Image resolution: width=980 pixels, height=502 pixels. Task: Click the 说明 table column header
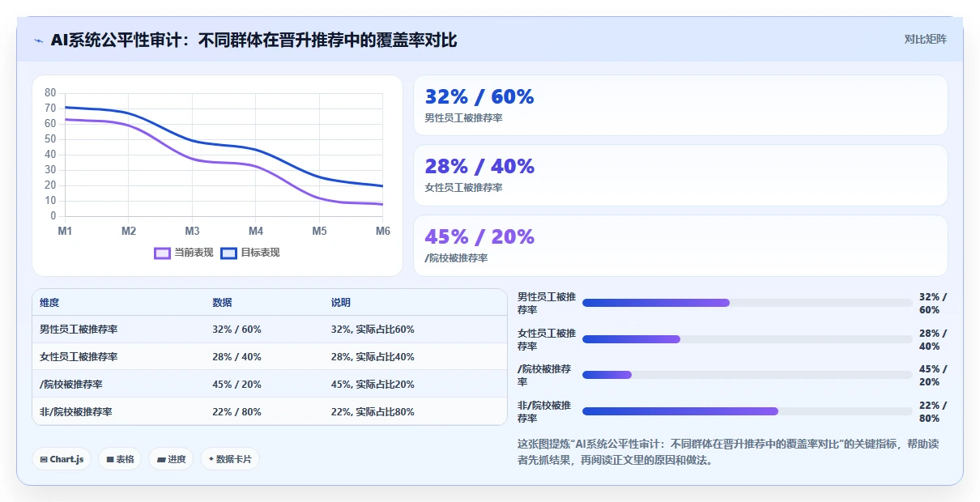341,302
